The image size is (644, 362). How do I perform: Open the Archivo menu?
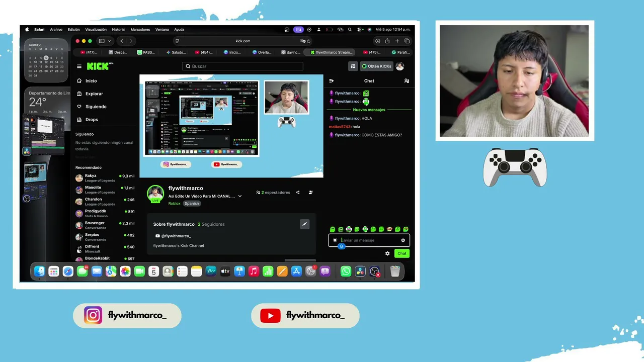tap(56, 30)
